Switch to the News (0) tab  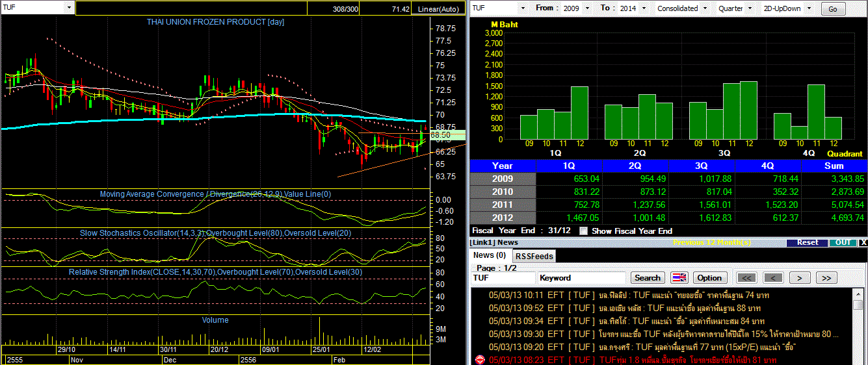coord(490,255)
